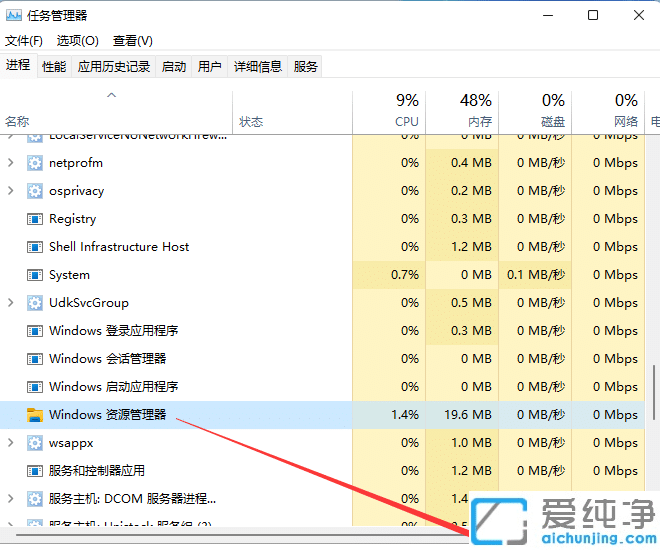Switch to the 详细信息 tab
660x550 pixels.
coord(258,66)
